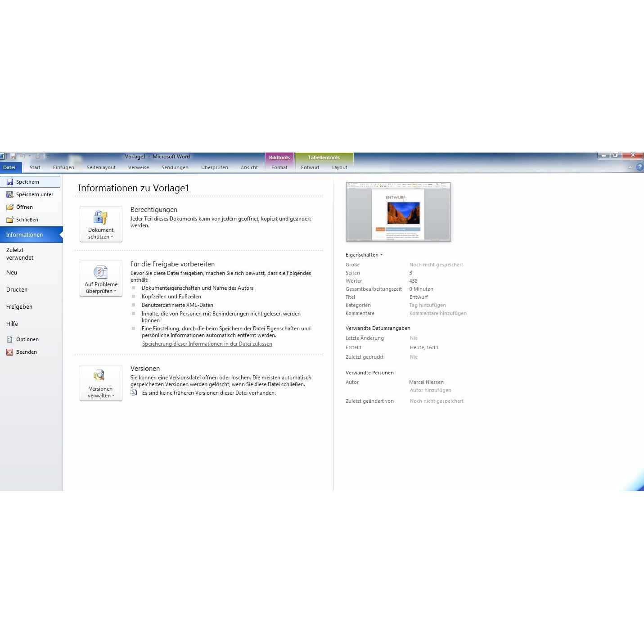Viewport: 644px width, 644px height.
Task: Open the undo history dropdown arrow
Action: [x=29, y=157]
